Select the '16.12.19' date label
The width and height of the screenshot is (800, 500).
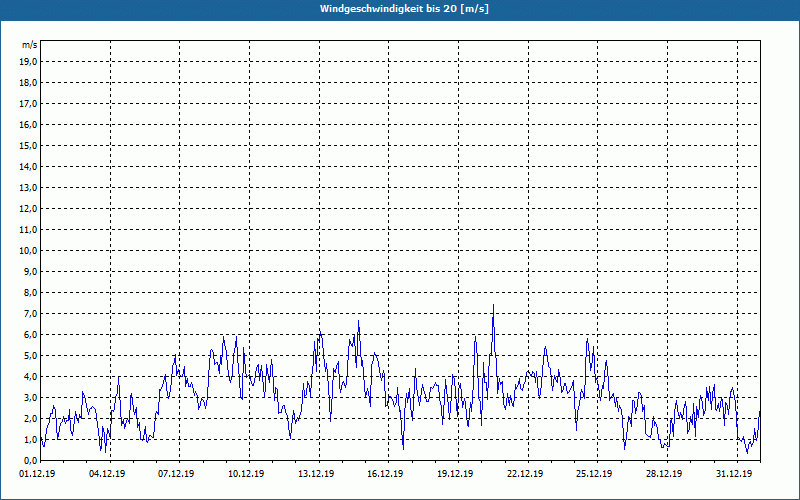pyautogui.click(x=385, y=474)
